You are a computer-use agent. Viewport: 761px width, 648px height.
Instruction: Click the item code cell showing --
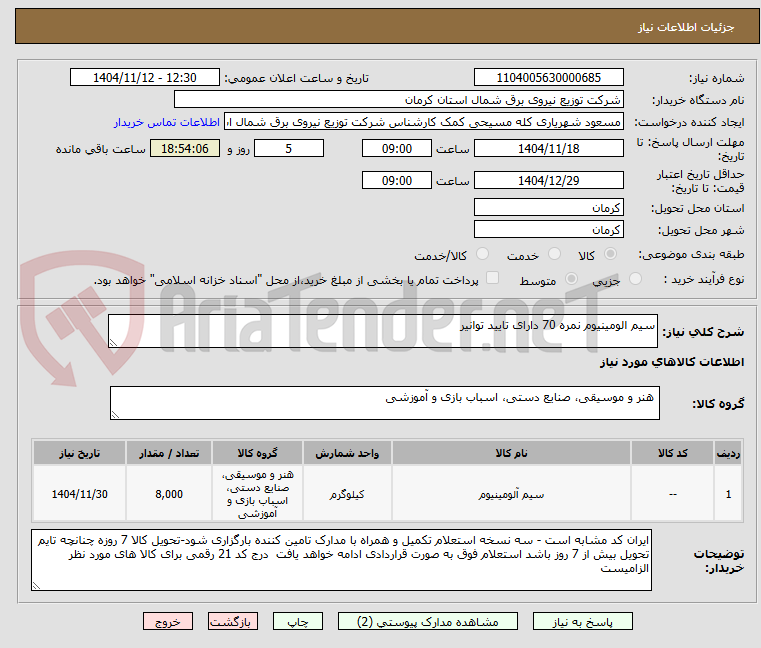(x=673, y=494)
